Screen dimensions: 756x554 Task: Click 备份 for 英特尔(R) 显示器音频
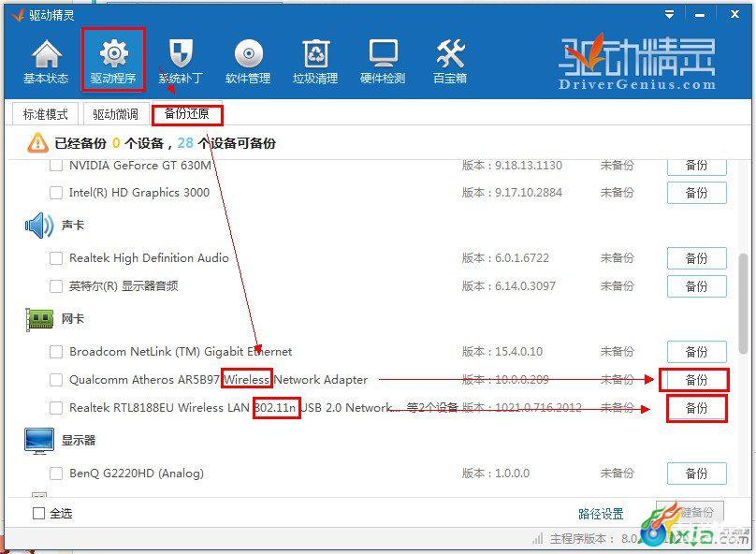pyautogui.click(x=697, y=286)
